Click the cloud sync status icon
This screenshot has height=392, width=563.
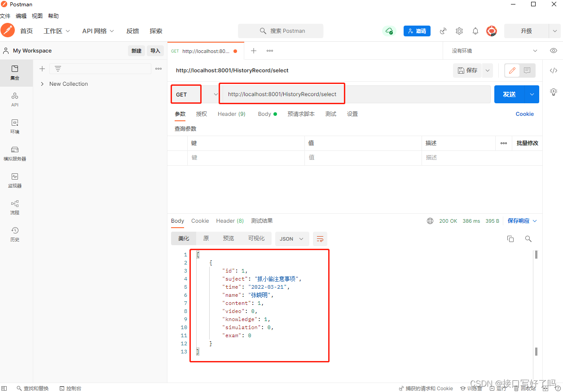(389, 31)
